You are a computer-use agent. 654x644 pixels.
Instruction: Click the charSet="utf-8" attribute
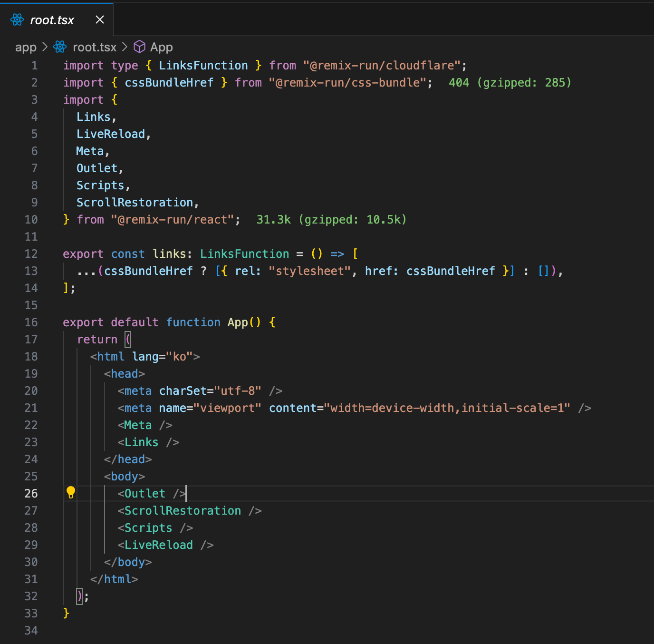[x=210, y=391]
